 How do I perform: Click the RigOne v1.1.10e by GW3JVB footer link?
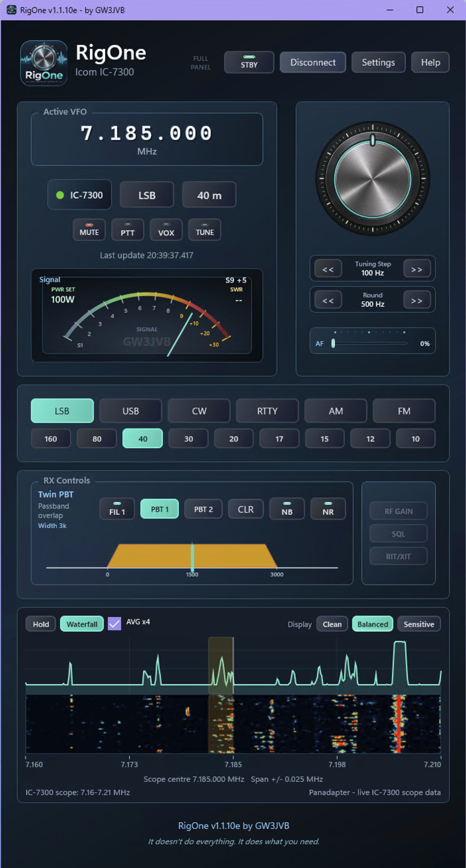(x=233, y=826)
